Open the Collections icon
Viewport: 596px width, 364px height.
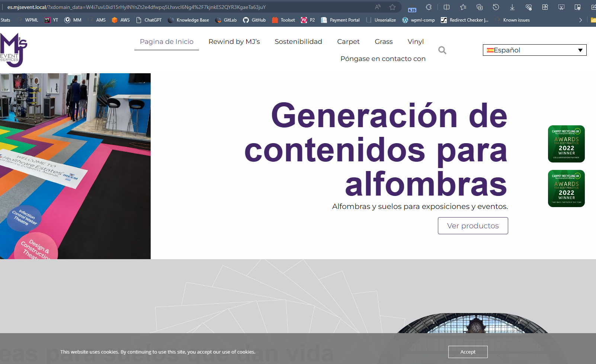tap(480, 7)
